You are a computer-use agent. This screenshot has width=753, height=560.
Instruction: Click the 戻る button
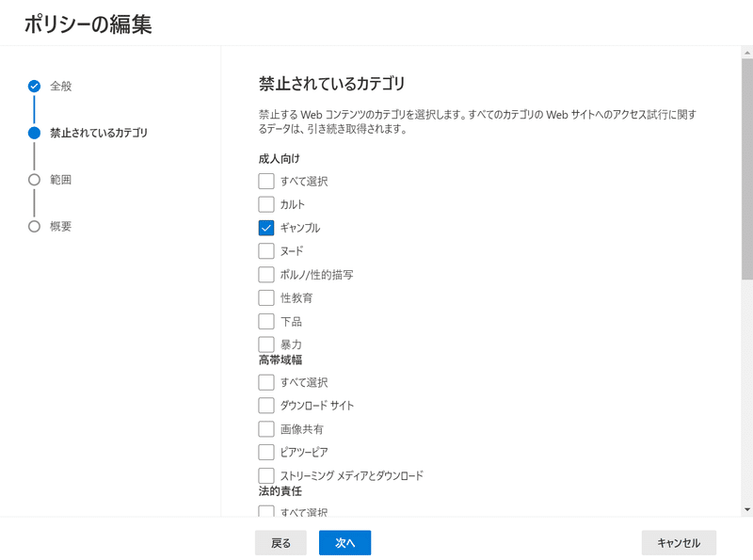pyautogui.click(x=280, y=543)
